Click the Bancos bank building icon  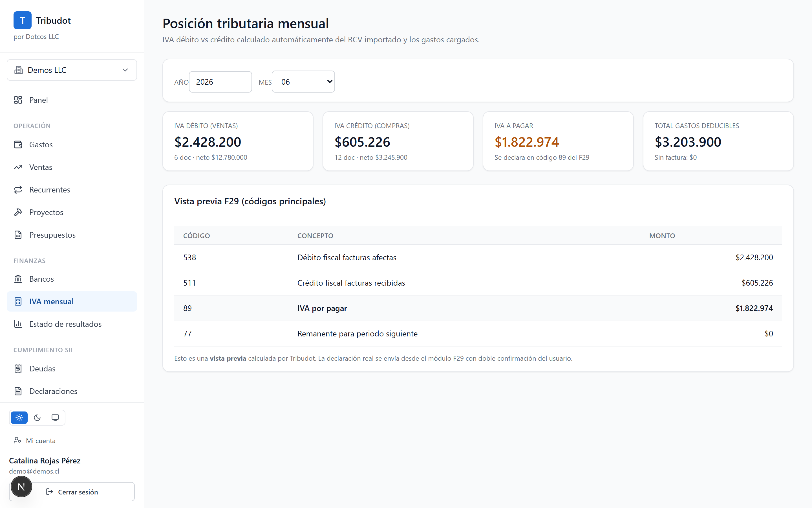click(x=18, y=279)
